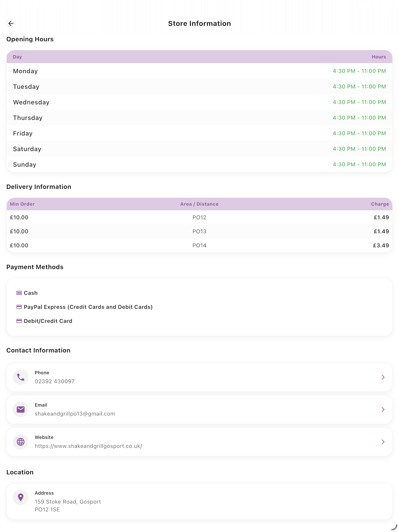Click the PO12 delivery area cell
The height and width of the screenshot is (532, 399).
pyautogui.click(x=199, y=218)
